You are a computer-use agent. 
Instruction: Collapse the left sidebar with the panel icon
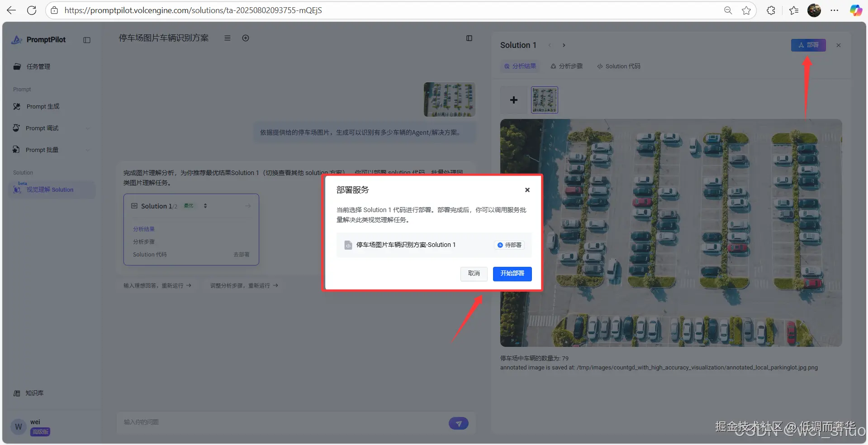point(86,40)
